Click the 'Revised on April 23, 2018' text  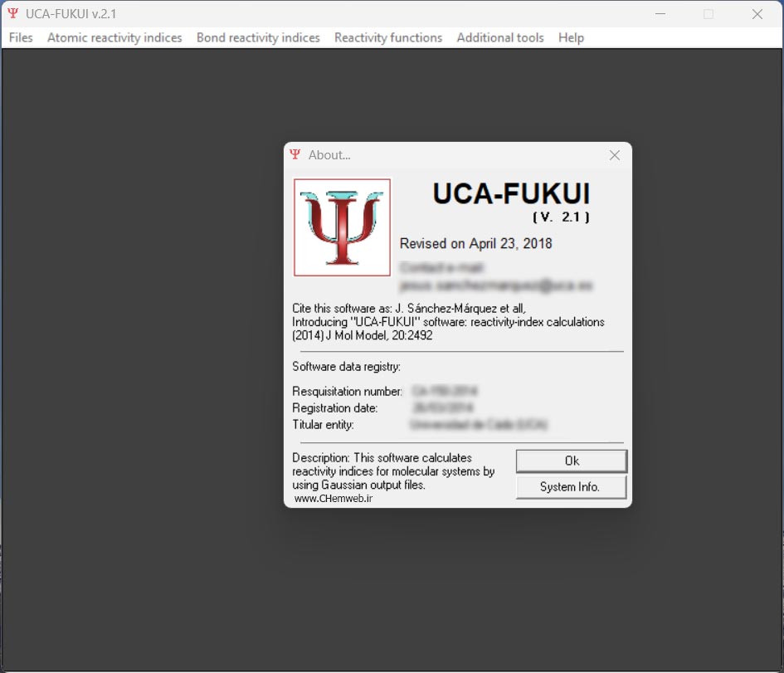point(476,243)
